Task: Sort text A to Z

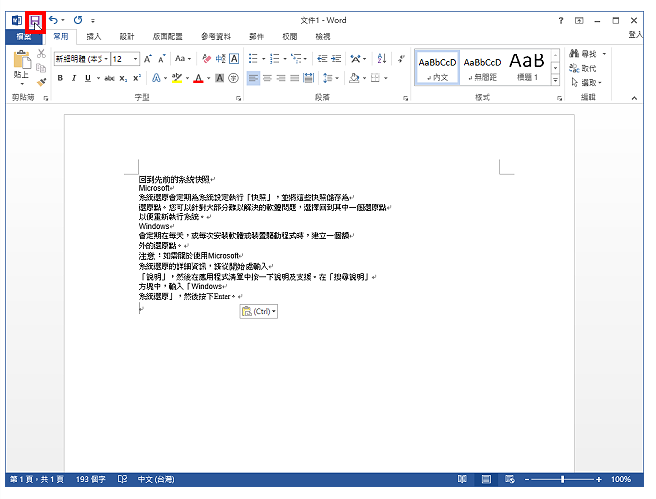Action: pyautogui.click(x=382, y=59)
